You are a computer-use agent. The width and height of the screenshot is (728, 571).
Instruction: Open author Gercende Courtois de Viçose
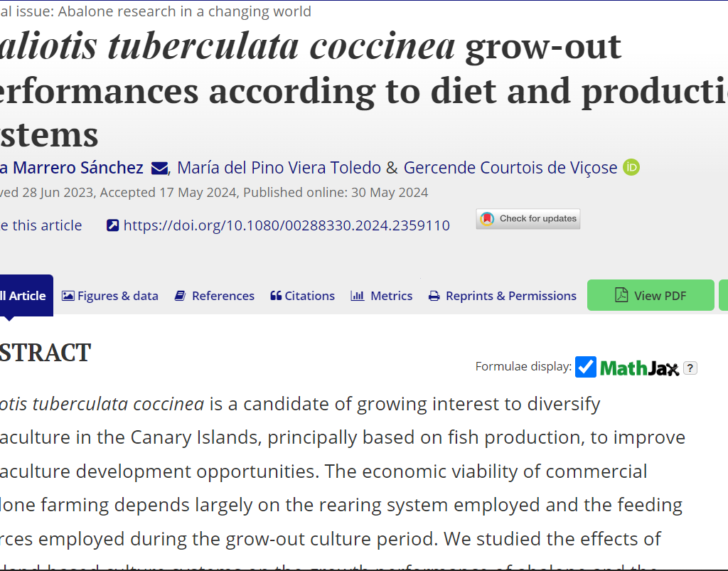[x=510, y=168]
